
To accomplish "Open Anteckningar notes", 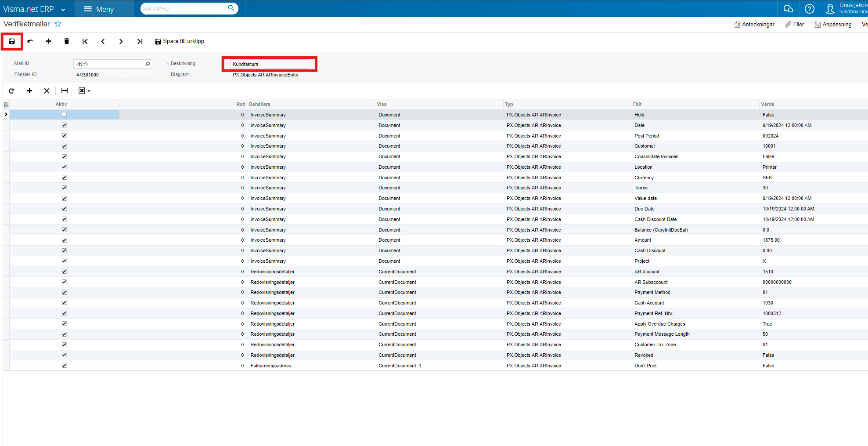I will point(754,25).
